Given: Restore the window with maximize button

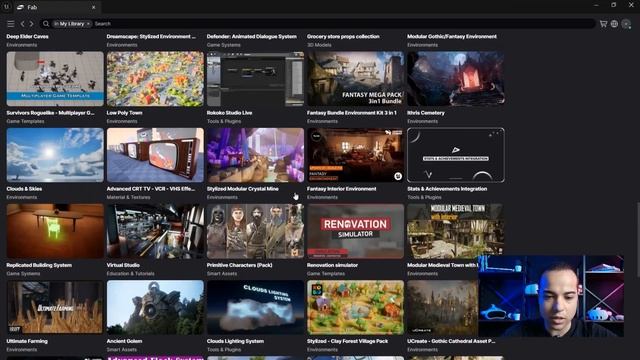Looking at the screenshot, I should 613,5.
